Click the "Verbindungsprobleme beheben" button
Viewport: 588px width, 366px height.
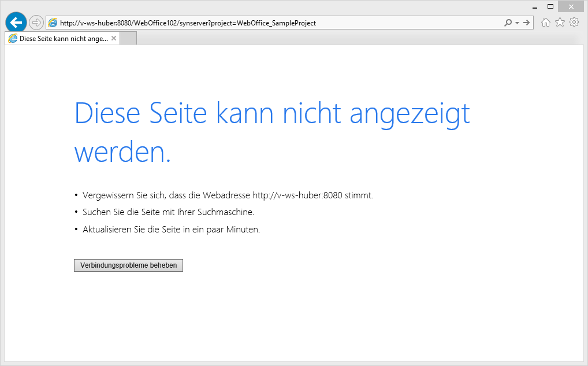(x=128, y=265)
